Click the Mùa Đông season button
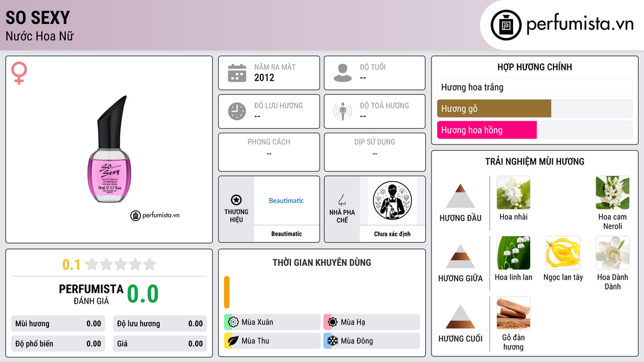The height and width of the screenshot is (362, 644). click(371, 341)
